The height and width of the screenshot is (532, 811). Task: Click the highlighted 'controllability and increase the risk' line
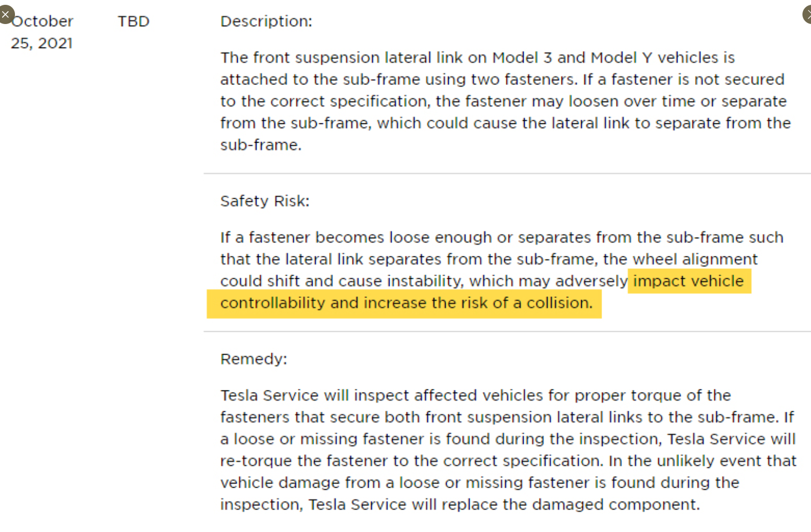pyautogui.click(x=407, y=303)
